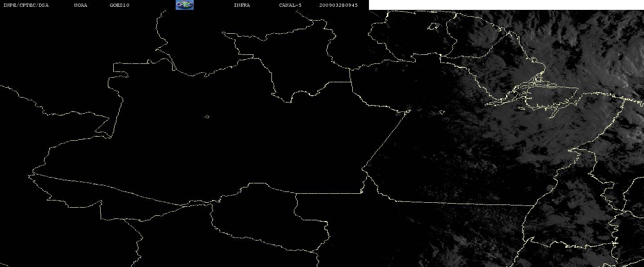644x267 pixels.
Task: Click the INFRA image type label
Action: 242,5
